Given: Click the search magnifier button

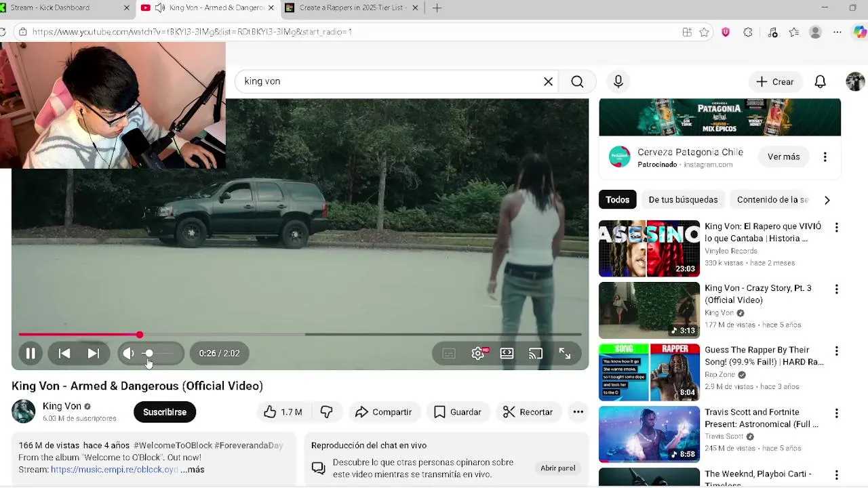Looking at the screenshot, I should pyautogui.click(x=577, y=81).
